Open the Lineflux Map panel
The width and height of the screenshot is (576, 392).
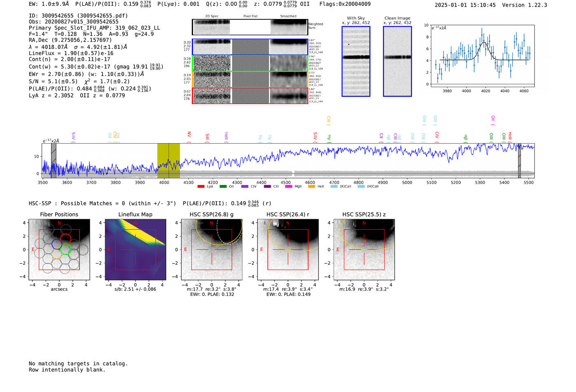(135, 250)
